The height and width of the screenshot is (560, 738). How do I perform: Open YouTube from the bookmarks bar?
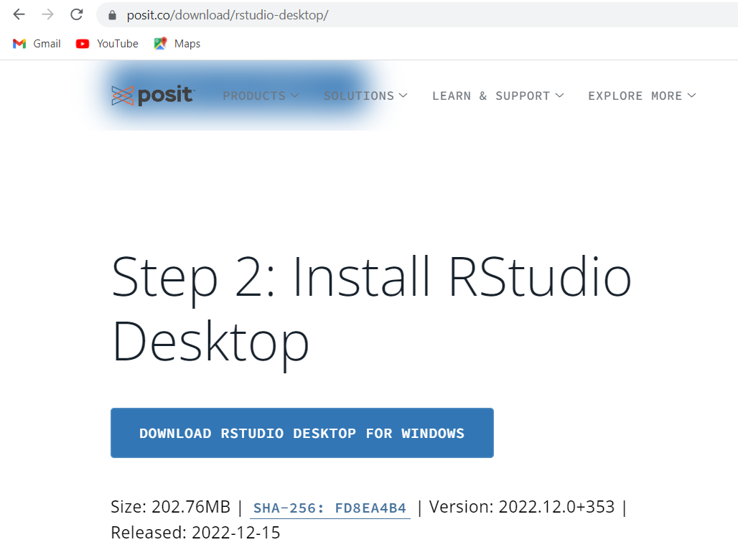(106, 44)
